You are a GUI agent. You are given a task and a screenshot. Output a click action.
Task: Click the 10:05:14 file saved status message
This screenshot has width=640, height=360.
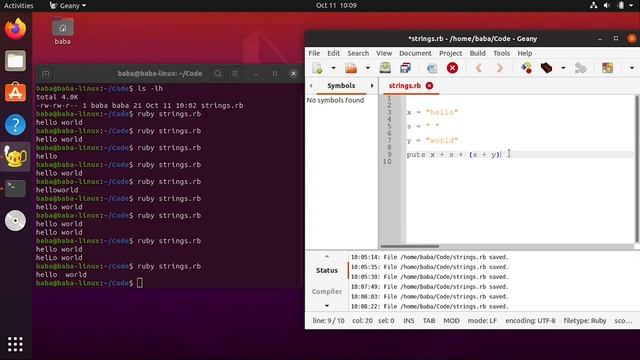point(430,257)
